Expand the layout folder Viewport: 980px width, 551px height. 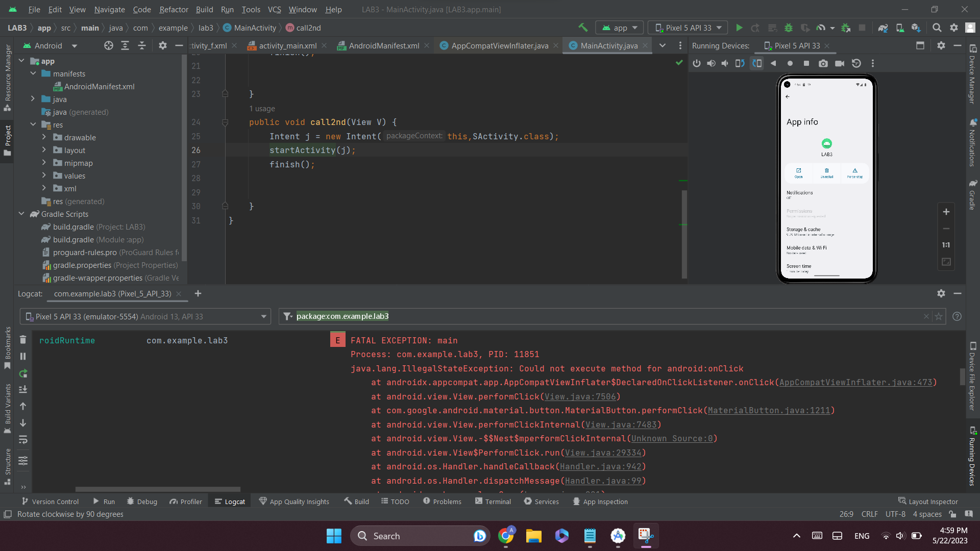pos(44,150)
